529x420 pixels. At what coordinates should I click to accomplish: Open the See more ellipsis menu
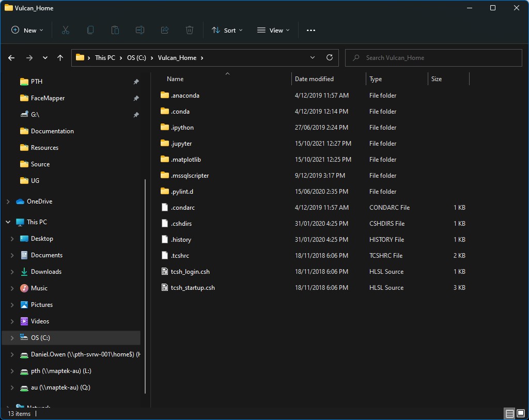310,30
